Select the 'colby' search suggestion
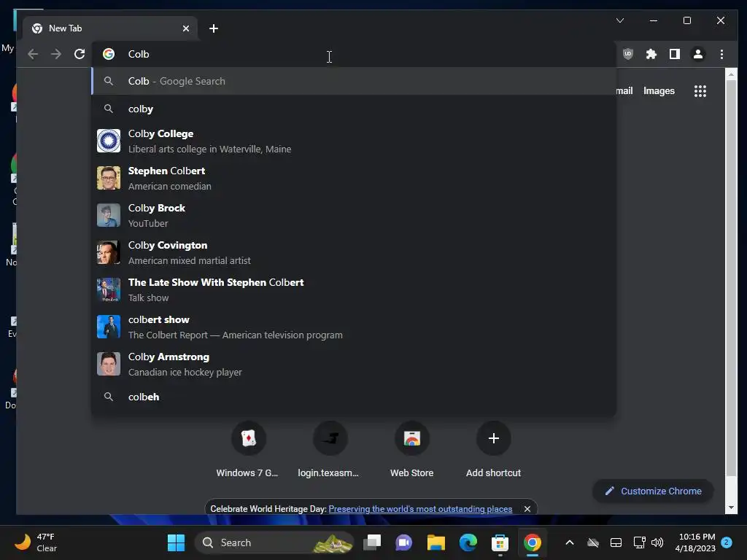Image resolution: width=747 pixels, height=560 pixels. click(354, 109)
